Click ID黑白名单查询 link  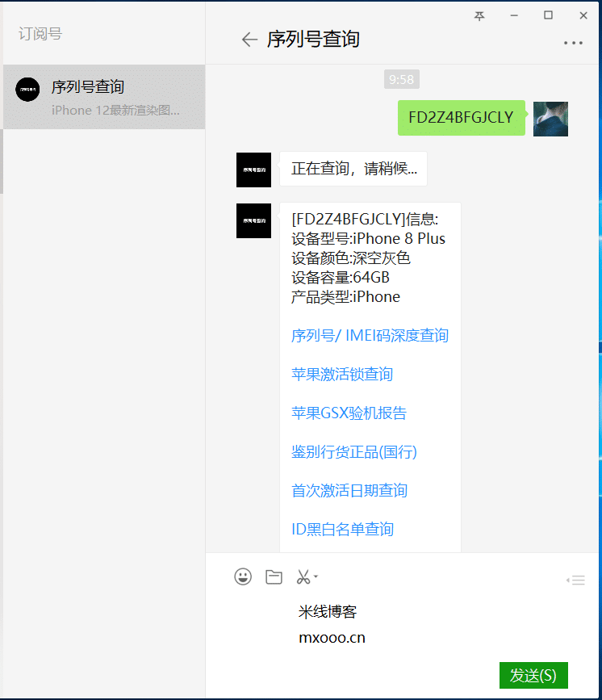click(x=342, y=530)
